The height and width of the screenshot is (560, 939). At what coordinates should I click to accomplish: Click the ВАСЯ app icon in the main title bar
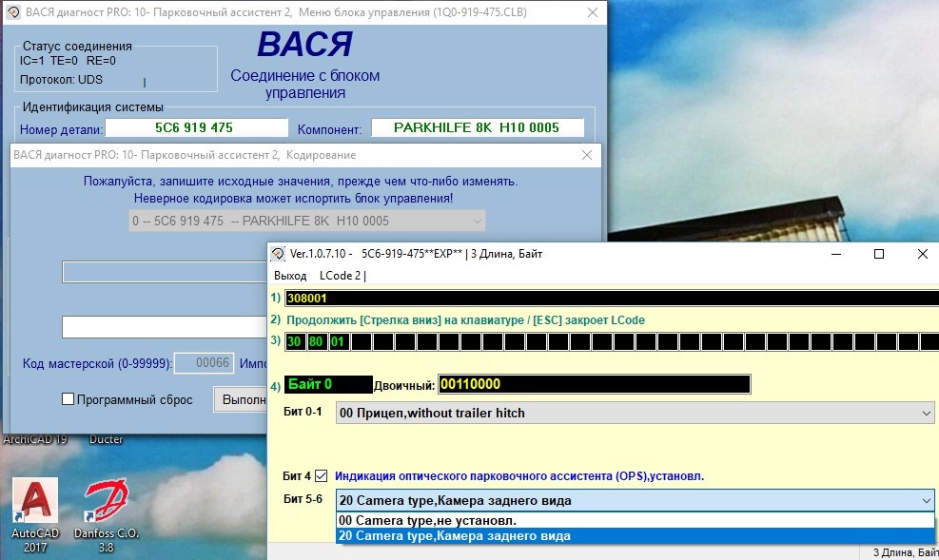pyautogui.click(x=13, y=12)
